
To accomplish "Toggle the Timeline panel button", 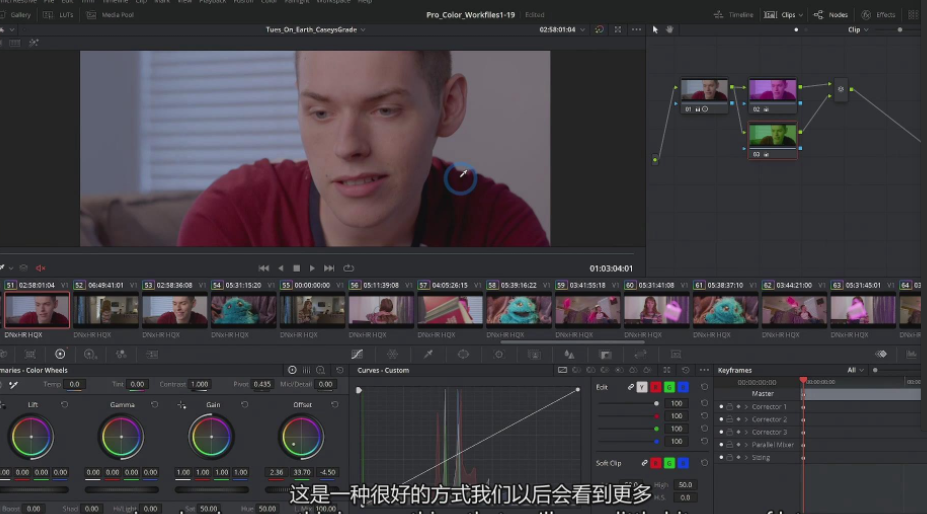I will [x=733, y=15].
